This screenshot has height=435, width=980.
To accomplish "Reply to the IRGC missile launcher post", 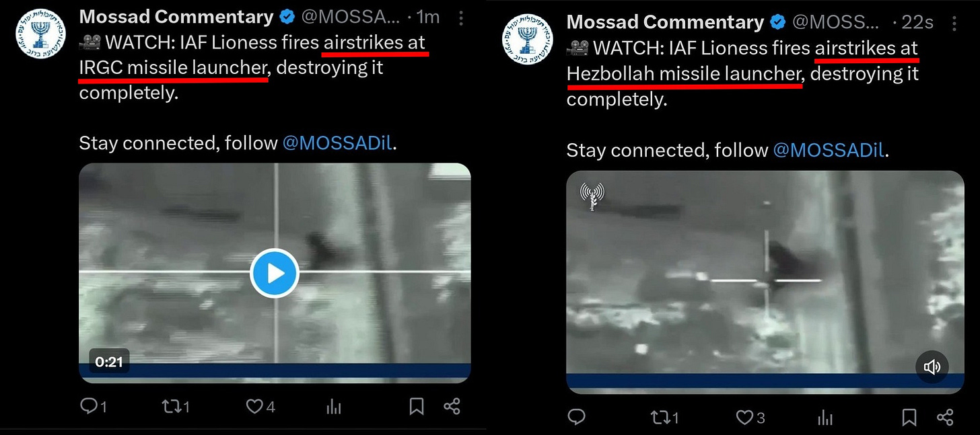I will coord(93,406).
